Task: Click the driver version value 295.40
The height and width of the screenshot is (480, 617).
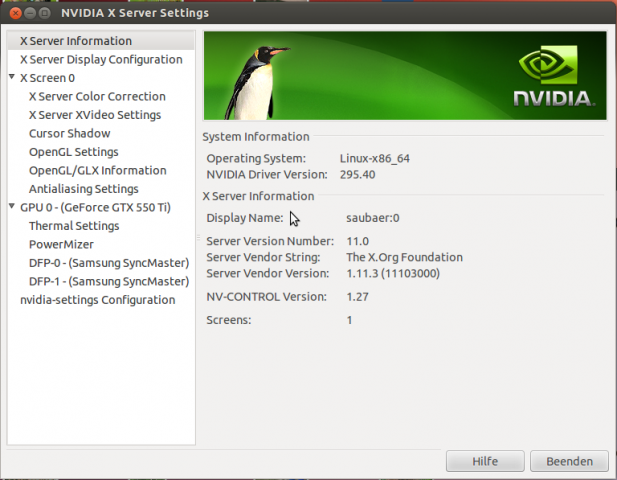Action: click(357, 175)
